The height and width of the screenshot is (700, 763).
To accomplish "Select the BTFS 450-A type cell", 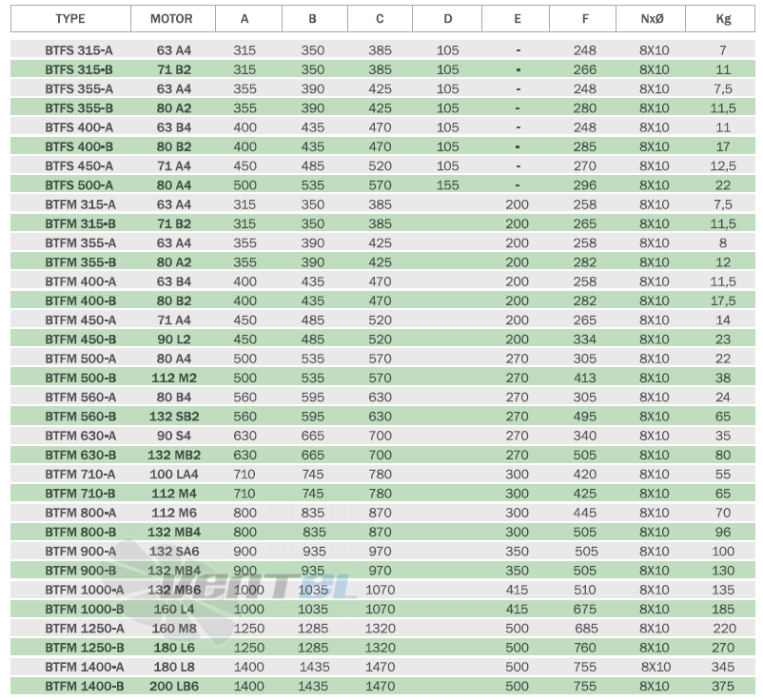I will 79,165.
